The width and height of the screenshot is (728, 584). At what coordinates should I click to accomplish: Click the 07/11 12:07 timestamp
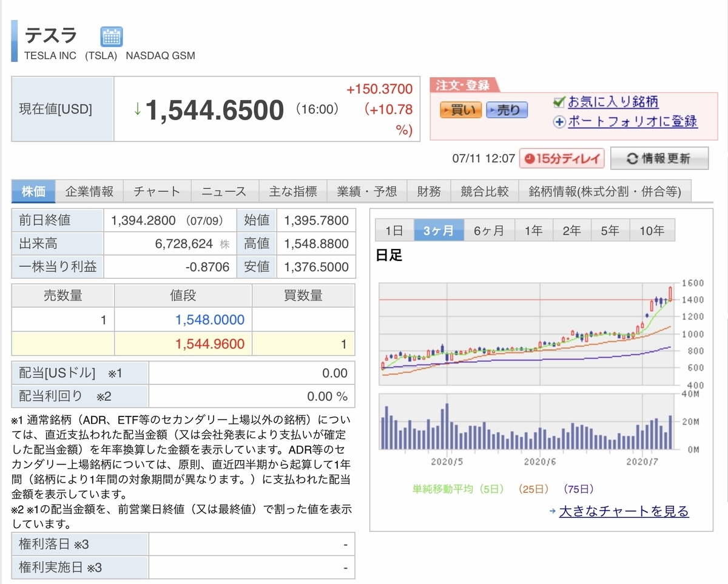tap(484, 159)
